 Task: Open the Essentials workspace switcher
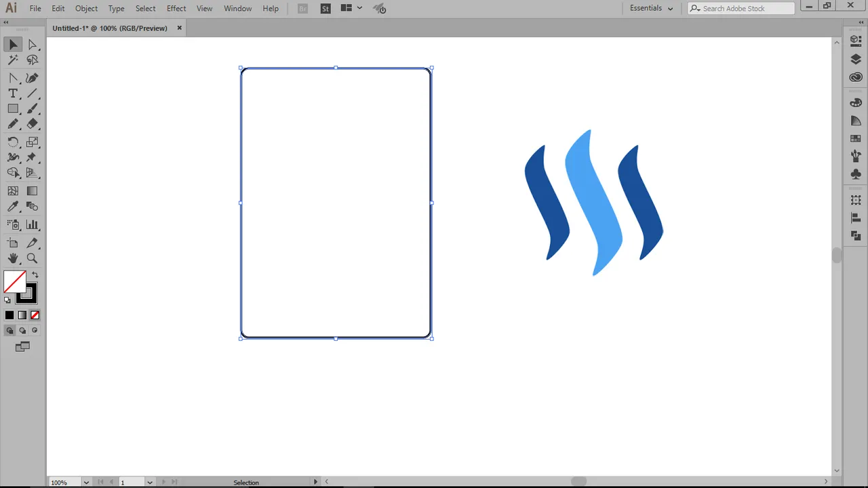tap(651, 8)
